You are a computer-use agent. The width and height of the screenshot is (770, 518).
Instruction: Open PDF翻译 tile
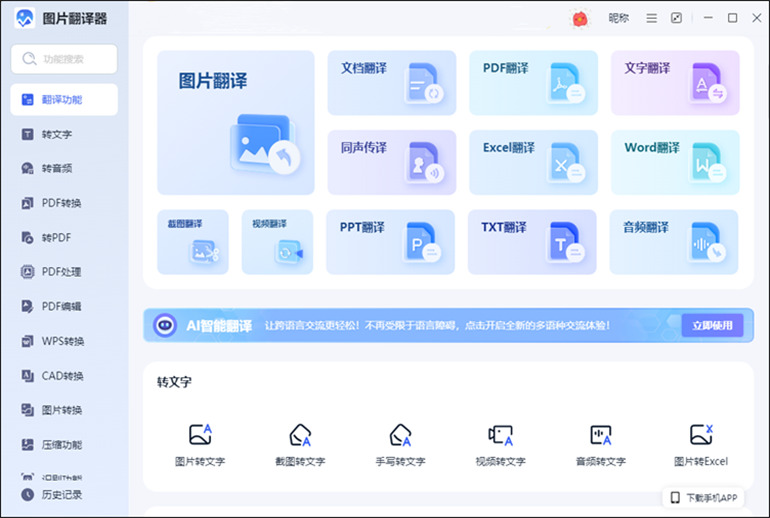[533, 82]
